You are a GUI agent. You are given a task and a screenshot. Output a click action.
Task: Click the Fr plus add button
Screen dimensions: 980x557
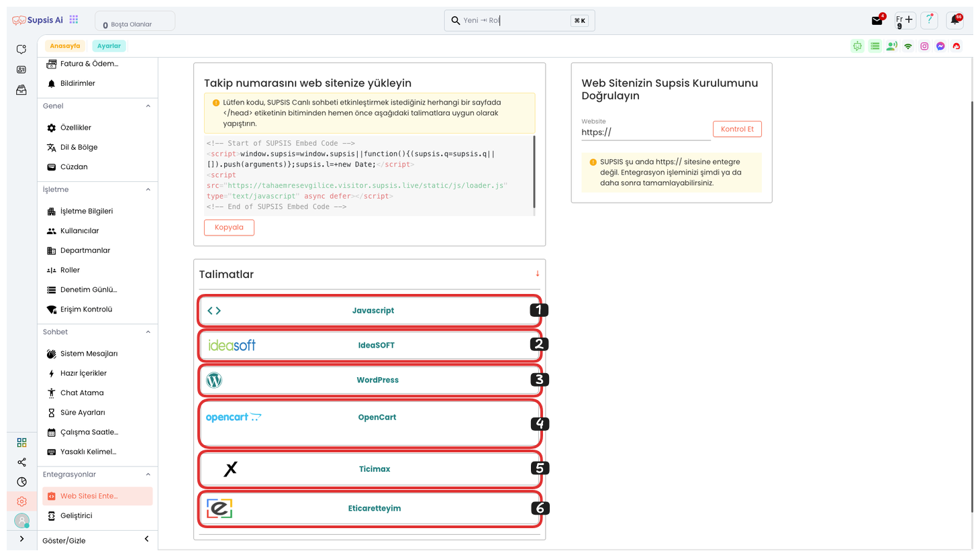pos(905,20)
